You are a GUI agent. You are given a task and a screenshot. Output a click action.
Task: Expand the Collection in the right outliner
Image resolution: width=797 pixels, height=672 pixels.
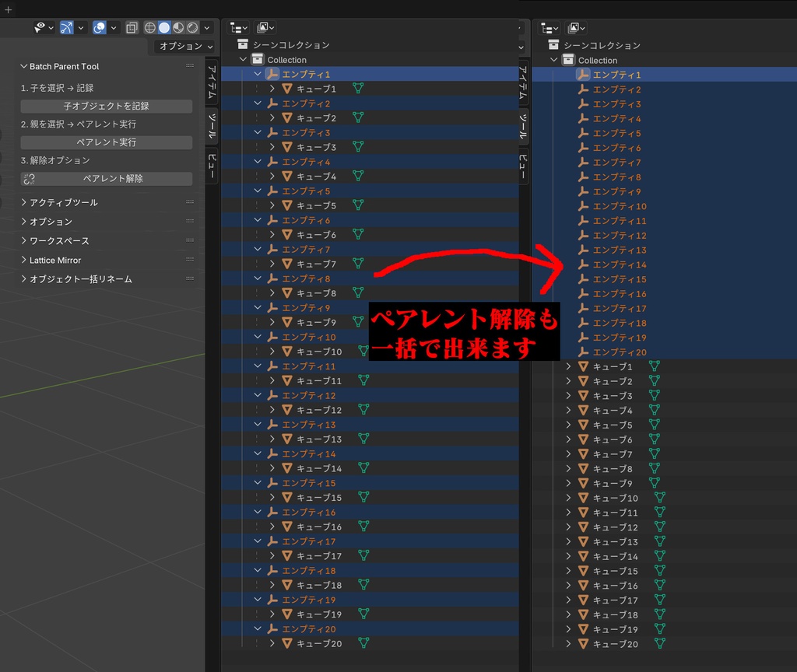click(x=553, y=59)
